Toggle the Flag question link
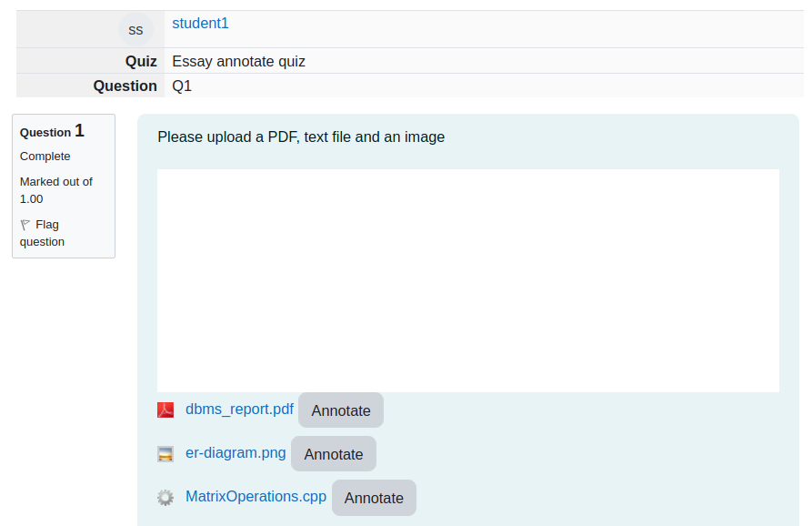Screen dimensions: 812x526 (x=42, y=233)
